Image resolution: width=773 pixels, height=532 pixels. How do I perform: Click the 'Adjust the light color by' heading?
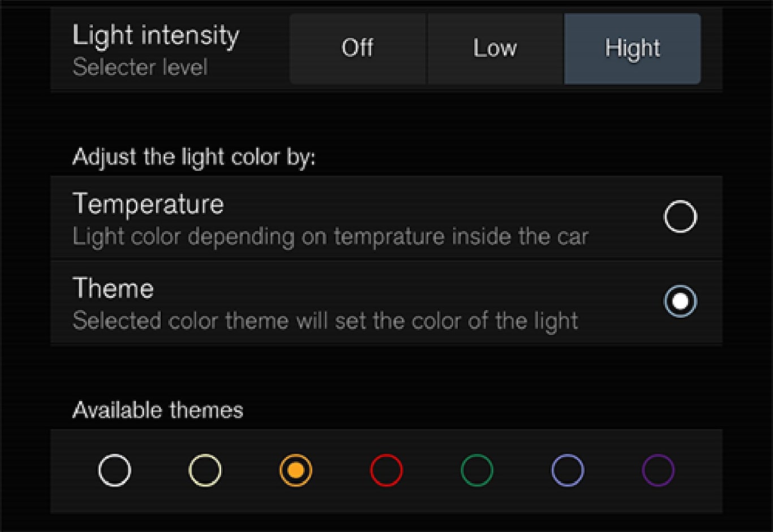pyautogui.click(x=194, y=157)
